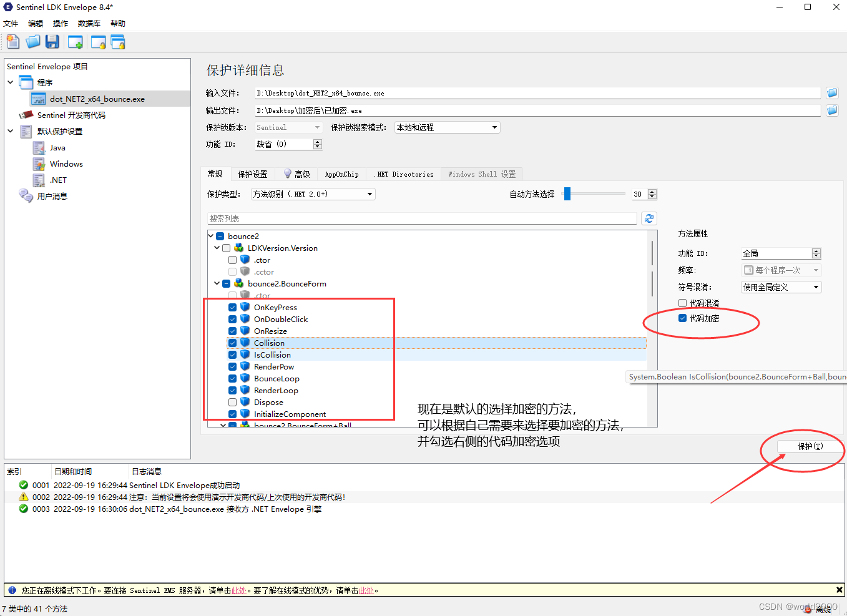The image size is (847, 616).
Task: Switch to the 保护设置 tab
Action: click(x=252, y=174)
